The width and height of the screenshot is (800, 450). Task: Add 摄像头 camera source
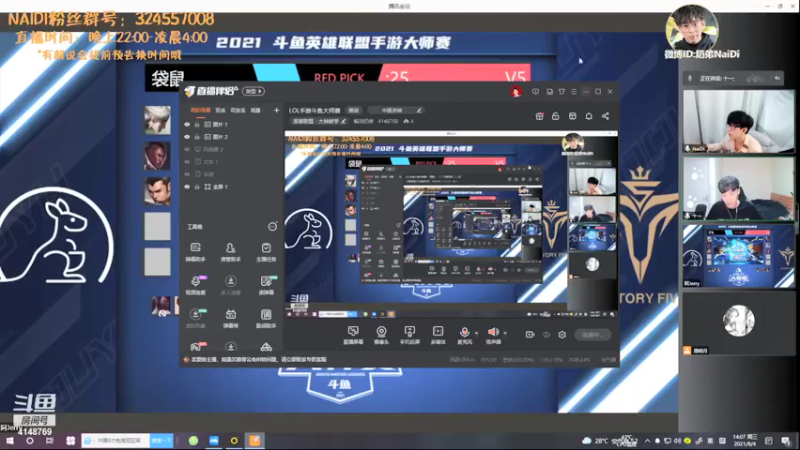[381, 335]
